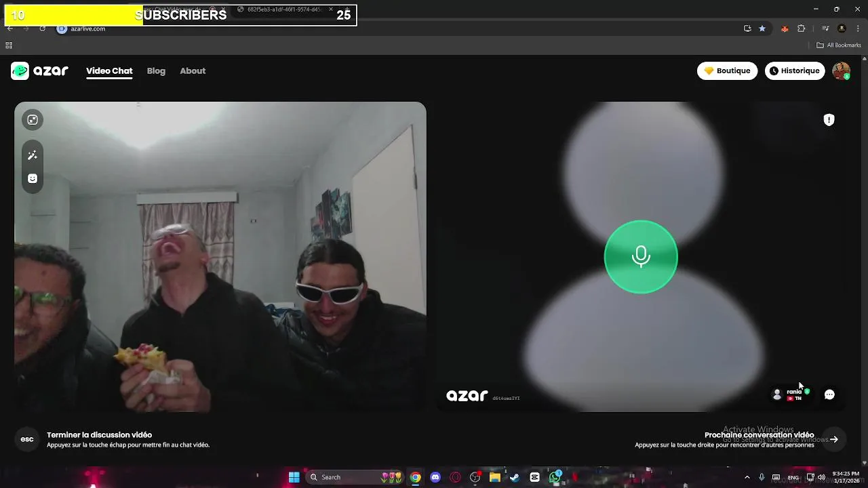
Task: Open Chrome from the taskbar
Action: click(415, 477)
